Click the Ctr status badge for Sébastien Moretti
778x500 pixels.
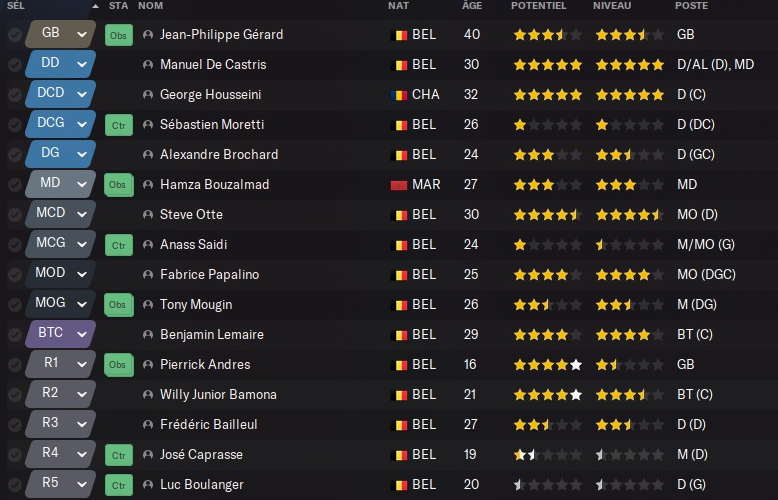(118, 125)
